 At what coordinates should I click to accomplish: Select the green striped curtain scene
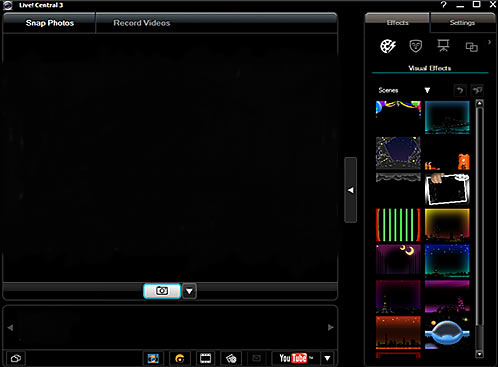398,225
